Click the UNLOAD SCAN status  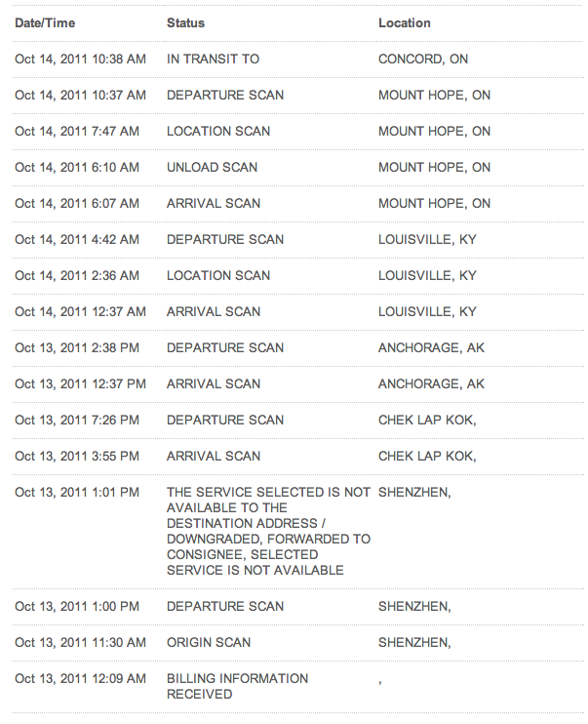point(212,167)
